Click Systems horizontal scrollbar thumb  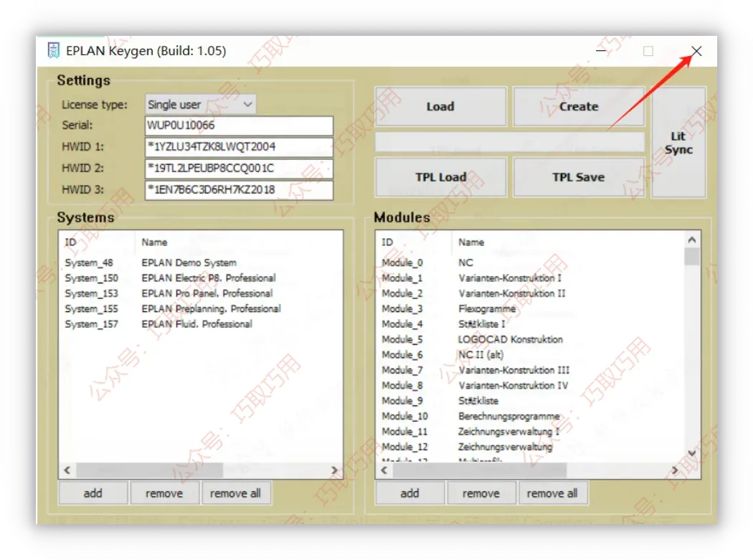pyautogui.click(x=149, y=470)
